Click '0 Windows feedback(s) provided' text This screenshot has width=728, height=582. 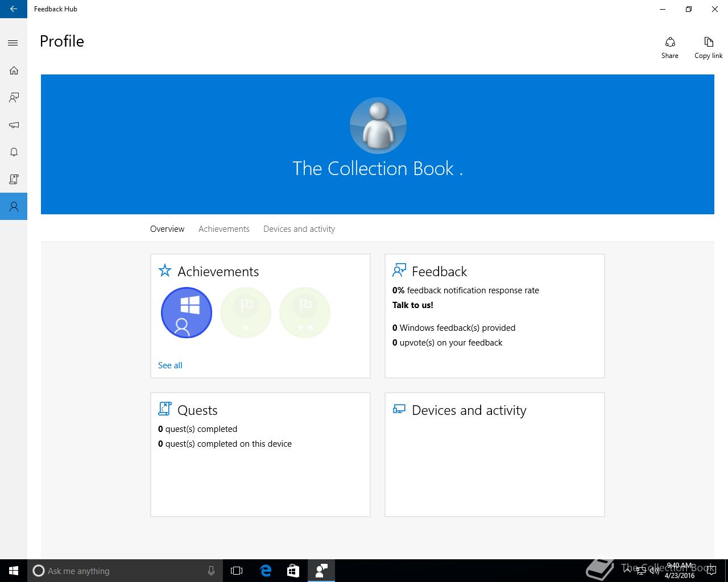point(454,328)
